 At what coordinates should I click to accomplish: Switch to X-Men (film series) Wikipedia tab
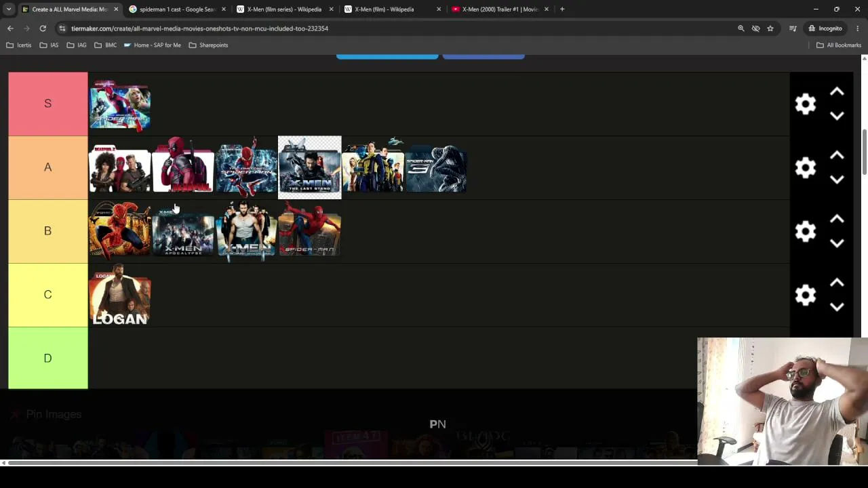pos(284,9)
